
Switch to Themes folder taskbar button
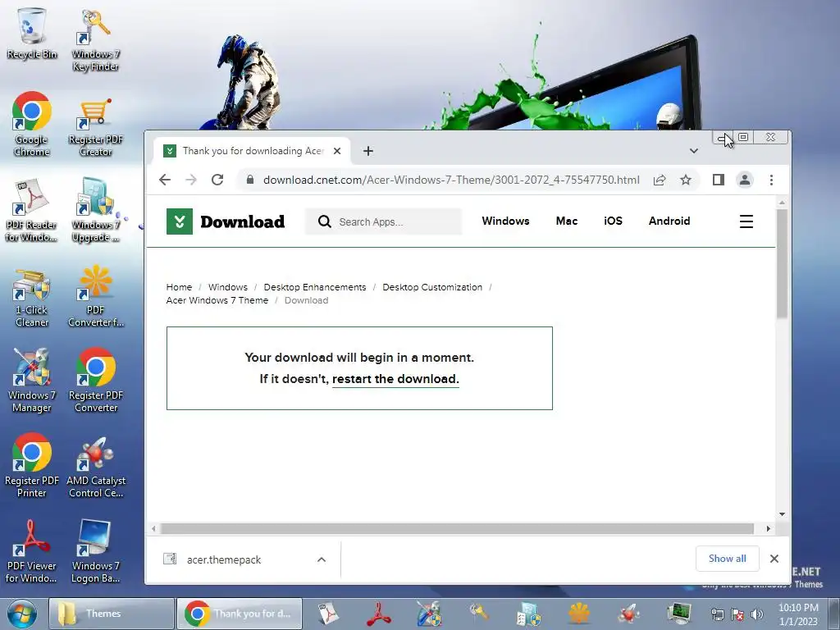112,614
